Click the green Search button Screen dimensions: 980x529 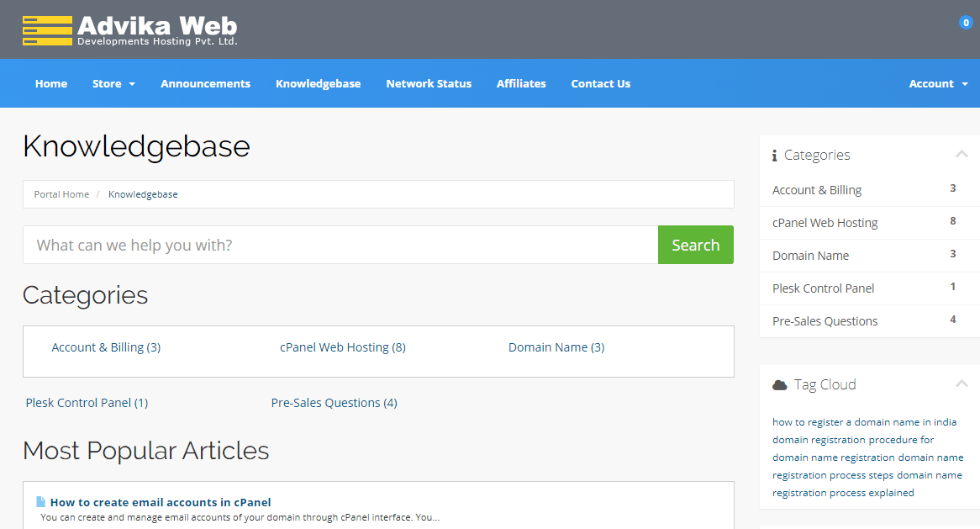point(696,245)
